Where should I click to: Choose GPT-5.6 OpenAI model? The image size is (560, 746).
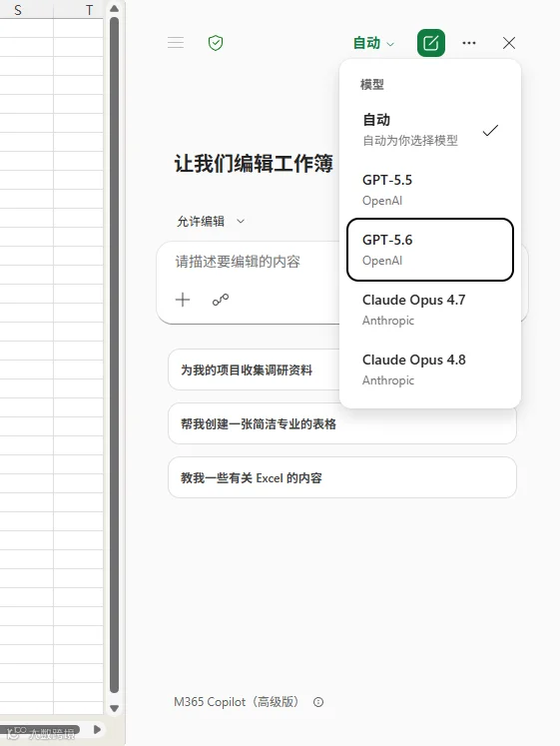(x=430, y=250)
